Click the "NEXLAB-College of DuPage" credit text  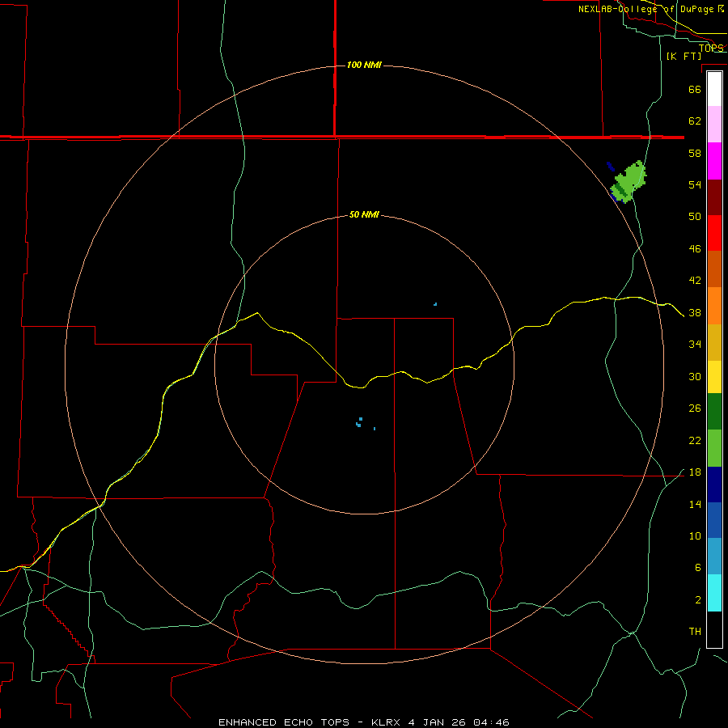tap(645, 9)
